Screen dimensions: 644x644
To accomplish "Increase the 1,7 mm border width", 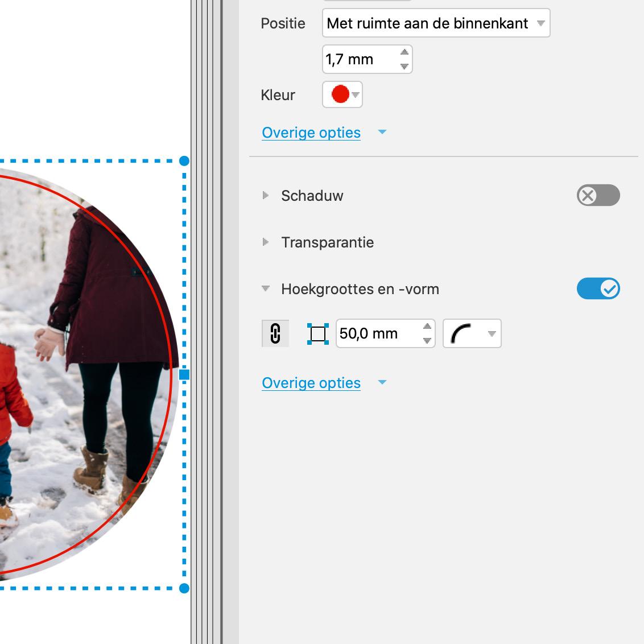I will [x=404, y=52].
